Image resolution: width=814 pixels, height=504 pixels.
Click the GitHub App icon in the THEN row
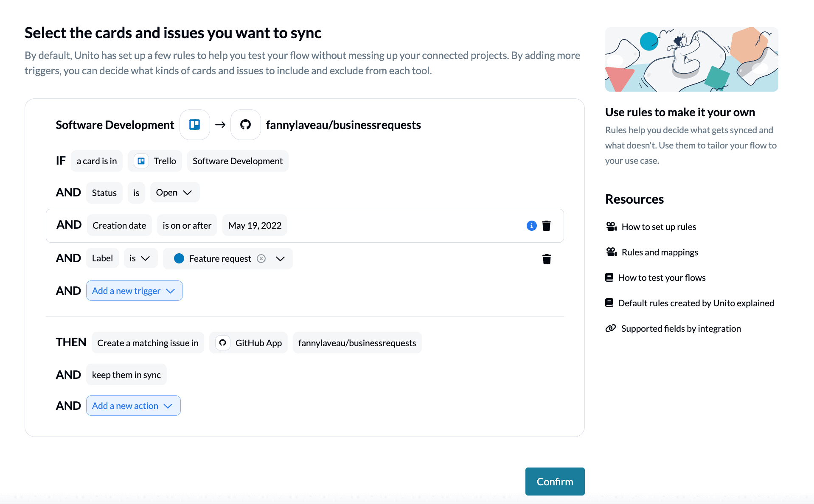click(x=222, y=342)
